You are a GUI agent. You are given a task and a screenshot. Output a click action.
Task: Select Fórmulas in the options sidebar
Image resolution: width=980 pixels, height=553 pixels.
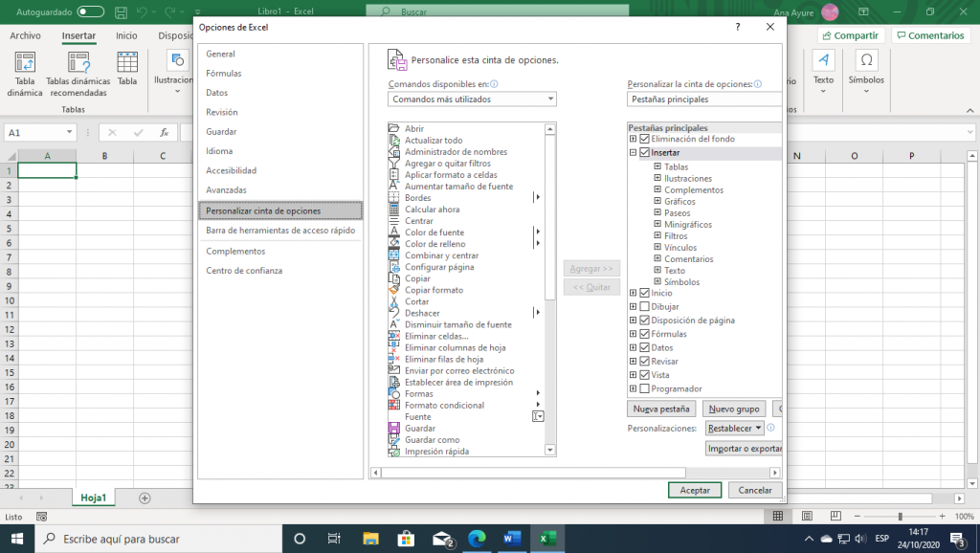click(224, 73)
